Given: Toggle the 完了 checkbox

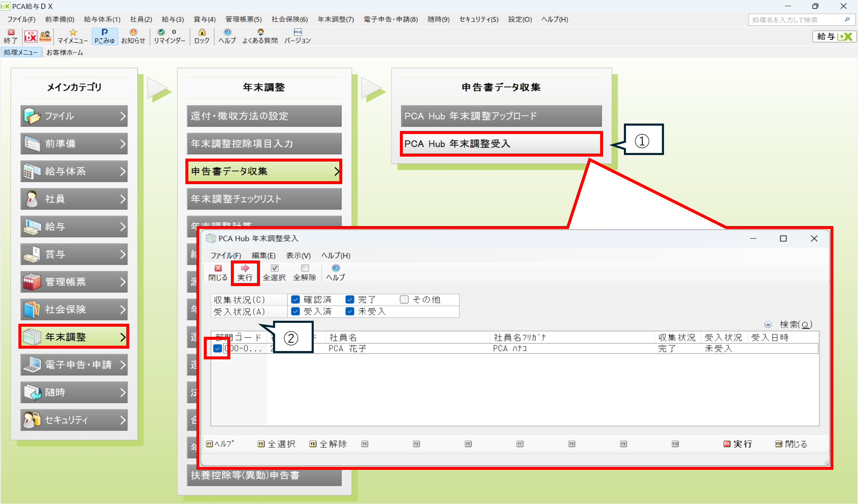Looking at the screenshot, I should pos(350,299).
